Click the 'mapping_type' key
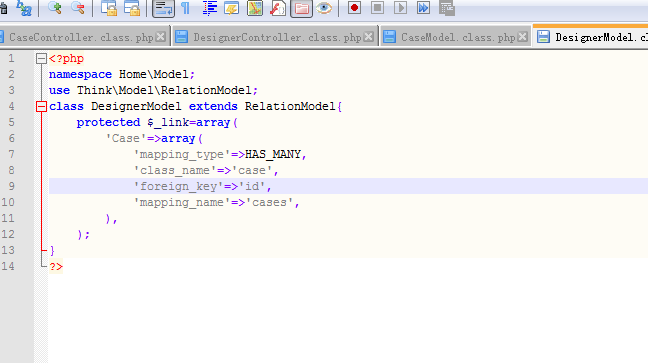This screenshot has width=648, height=363. (182, 154)
